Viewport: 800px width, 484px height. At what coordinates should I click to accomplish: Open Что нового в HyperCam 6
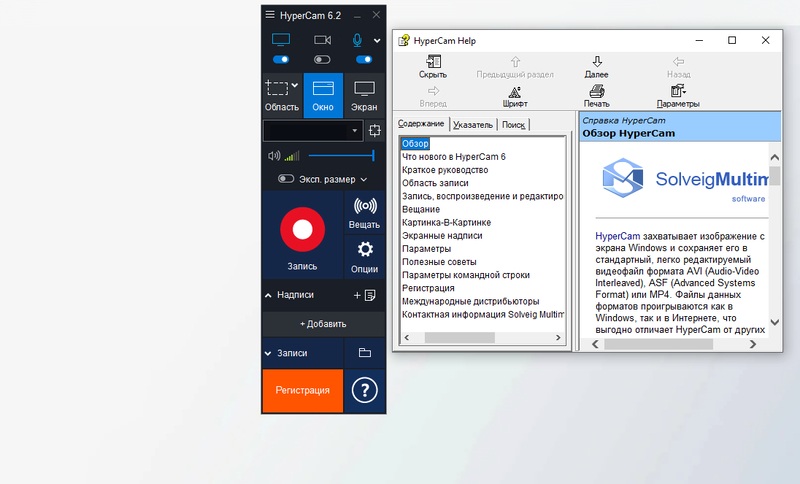(x=454, y=157)
